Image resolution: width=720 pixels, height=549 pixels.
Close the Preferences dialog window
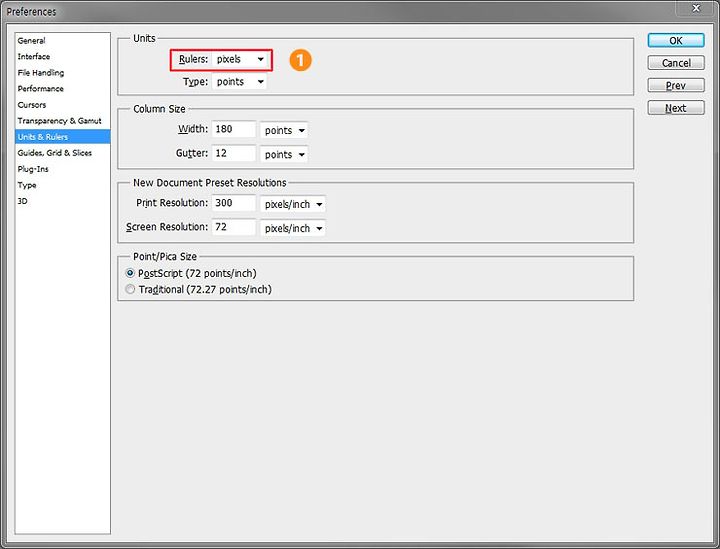(696, 8)
